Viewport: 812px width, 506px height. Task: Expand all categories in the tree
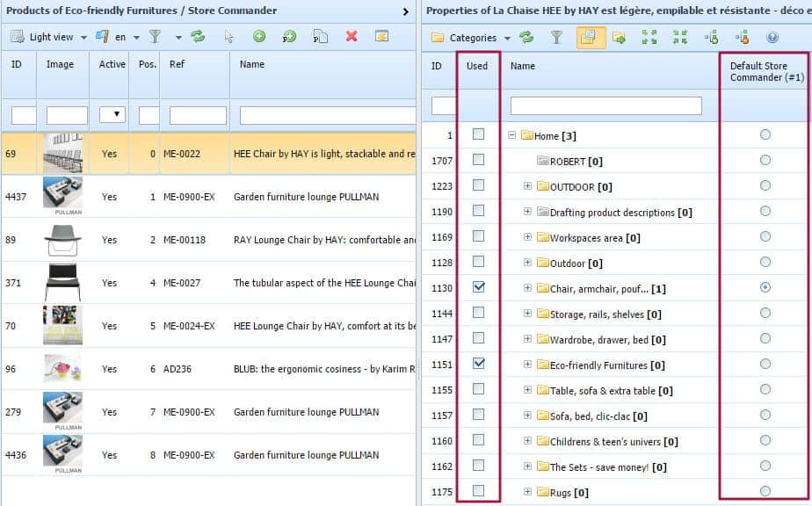(649, 38)
